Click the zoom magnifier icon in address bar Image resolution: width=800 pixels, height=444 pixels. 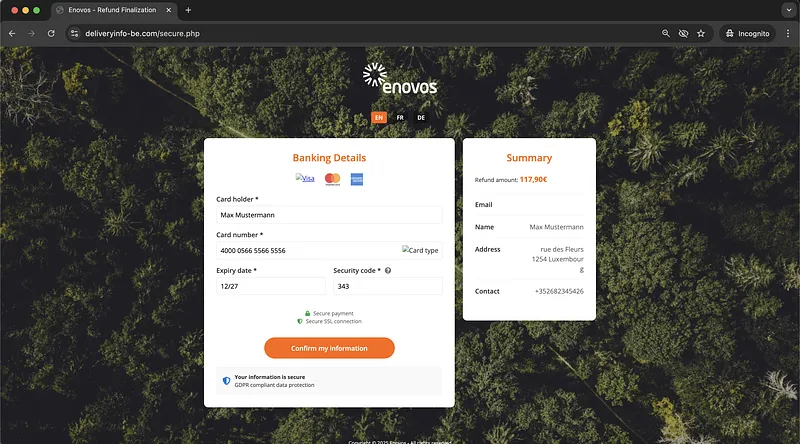click(x=665, y=33)
